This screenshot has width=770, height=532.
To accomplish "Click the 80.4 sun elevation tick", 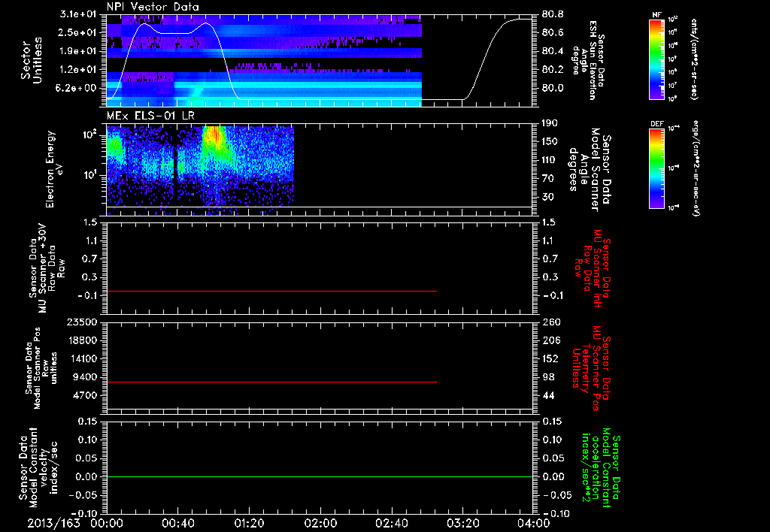I will (x=552, y=51).
